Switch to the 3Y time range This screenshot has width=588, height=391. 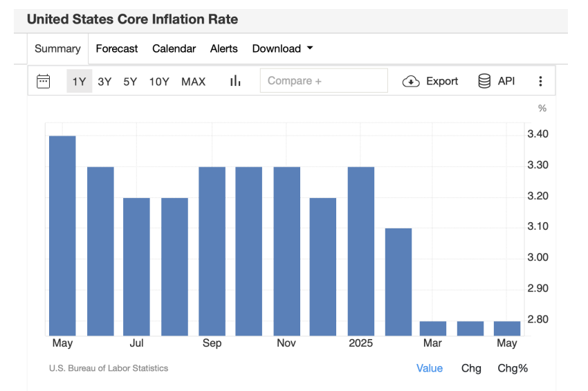pos(104,82)
